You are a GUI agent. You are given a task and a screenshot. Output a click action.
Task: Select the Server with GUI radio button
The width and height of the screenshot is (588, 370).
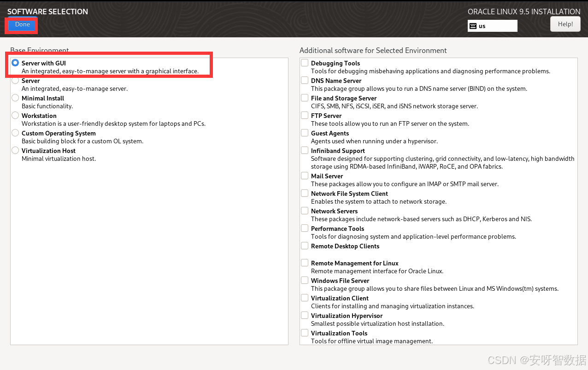(x=15, y=63)
